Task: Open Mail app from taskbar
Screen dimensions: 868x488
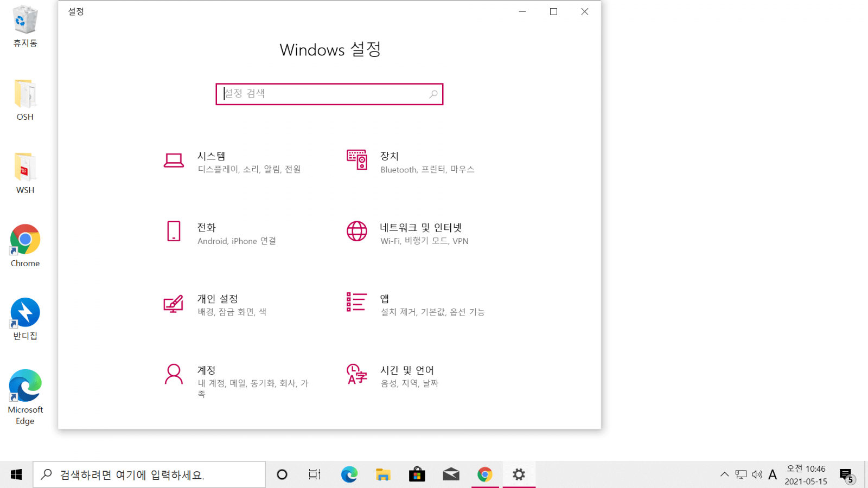Action: pyautogui.click(x=451, y=474)
